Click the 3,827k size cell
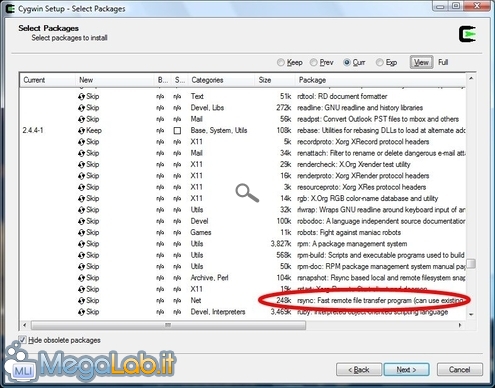The height and width of the screenshot is (388, 495). [x=281, y=244]
